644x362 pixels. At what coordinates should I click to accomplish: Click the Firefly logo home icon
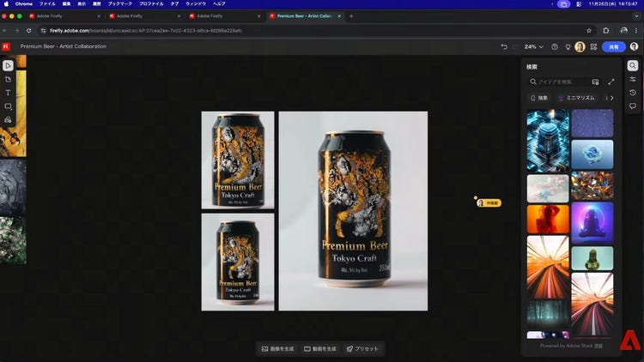click(6, 46)
